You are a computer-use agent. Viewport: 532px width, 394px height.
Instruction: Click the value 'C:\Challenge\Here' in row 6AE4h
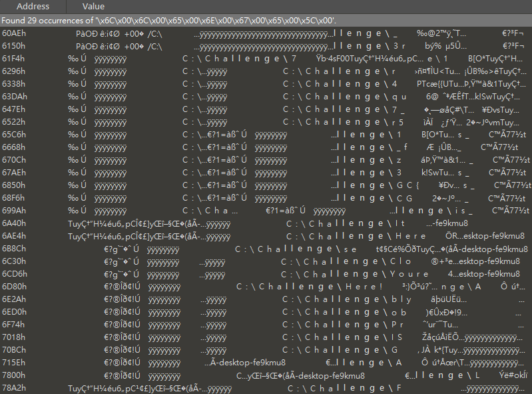click(x=356, y=236)
